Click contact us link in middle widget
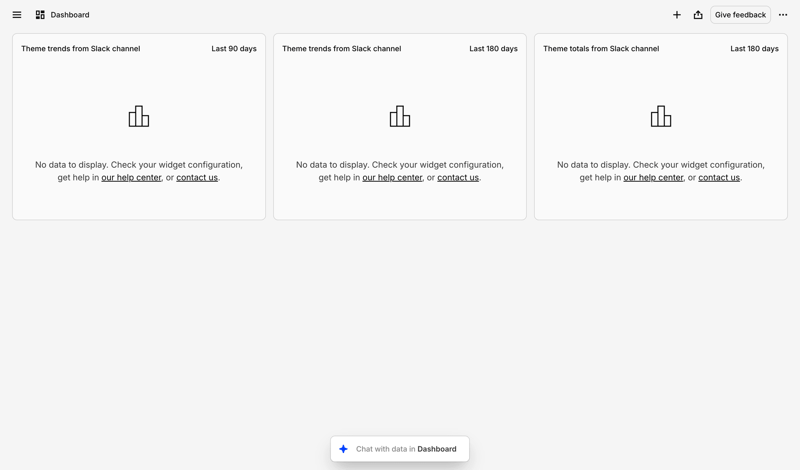This screenshot has width=800, height=470. [x=458, y=178]
